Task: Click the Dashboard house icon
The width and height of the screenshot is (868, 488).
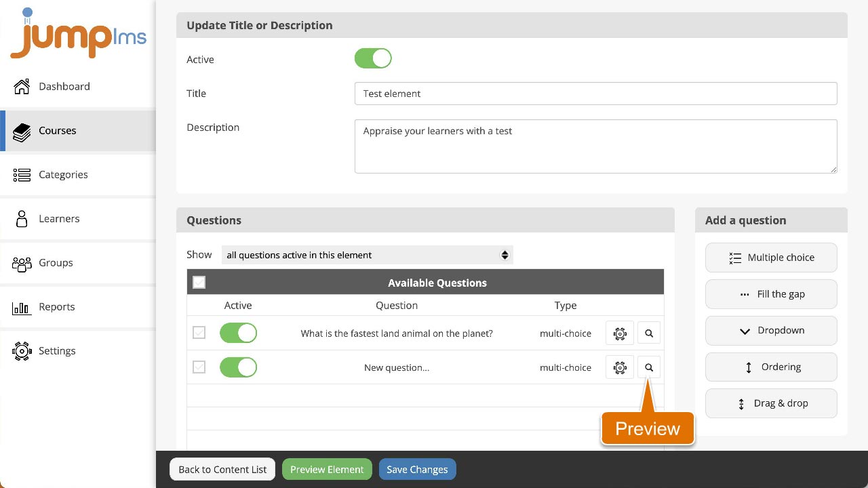Action: (22, 86)
